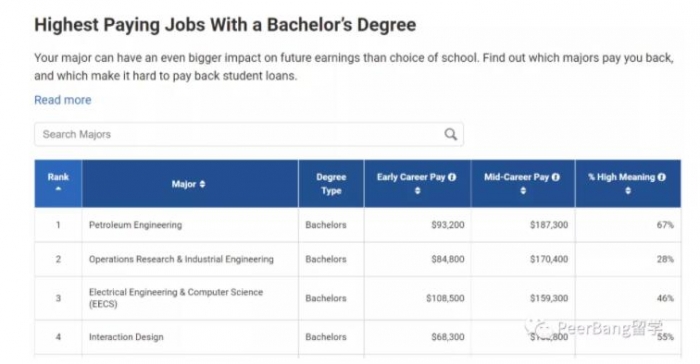Focus the Search Majors input field
700x364 pixels.
coord(249,134)
